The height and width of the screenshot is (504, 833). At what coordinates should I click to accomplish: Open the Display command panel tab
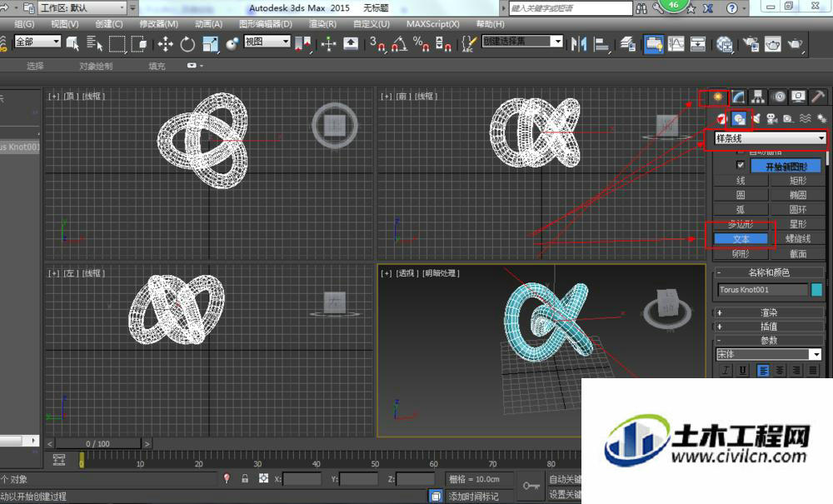(x=799, y=97)
